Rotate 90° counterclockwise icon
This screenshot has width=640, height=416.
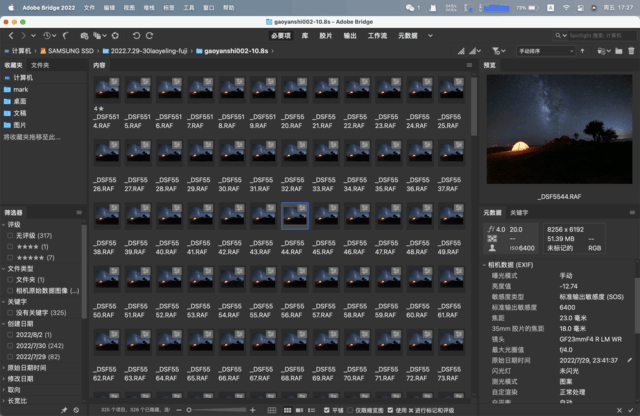(136, 36)
